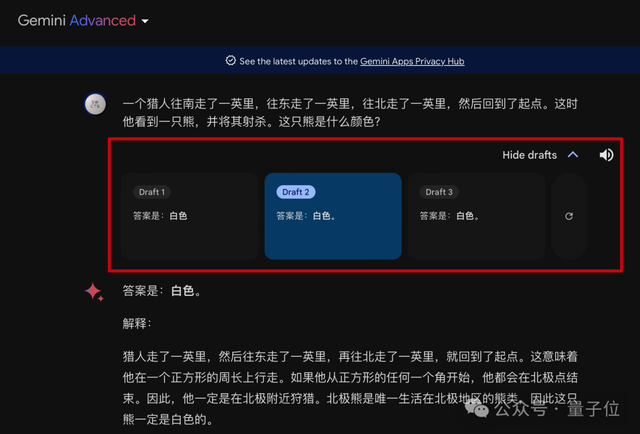Click the Draft 1 label pill

[x=152, y=192]
